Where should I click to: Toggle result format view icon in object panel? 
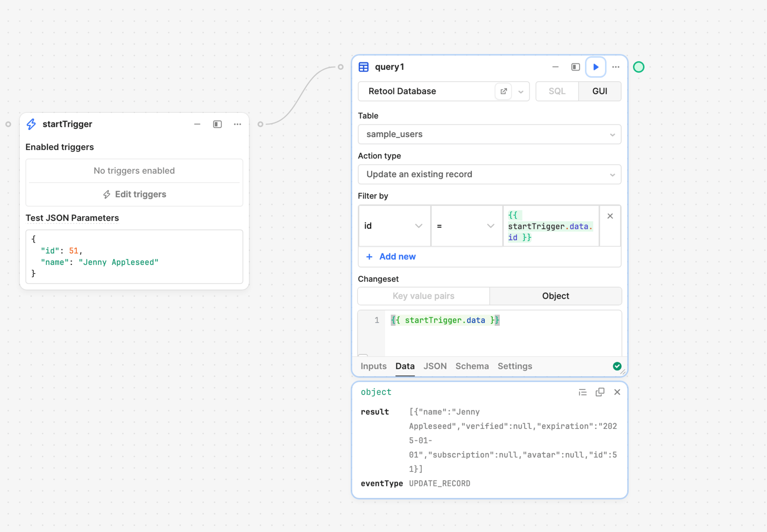coord(582,392)
